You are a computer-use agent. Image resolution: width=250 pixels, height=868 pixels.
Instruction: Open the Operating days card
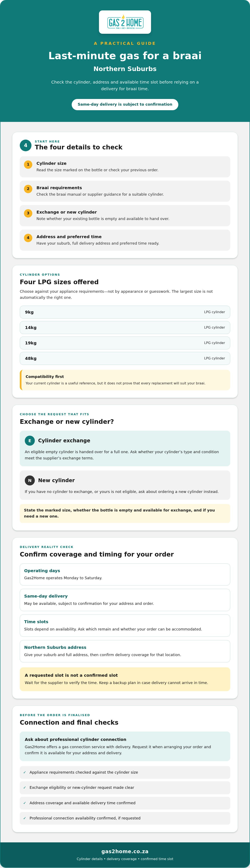[x=125, y=574]
